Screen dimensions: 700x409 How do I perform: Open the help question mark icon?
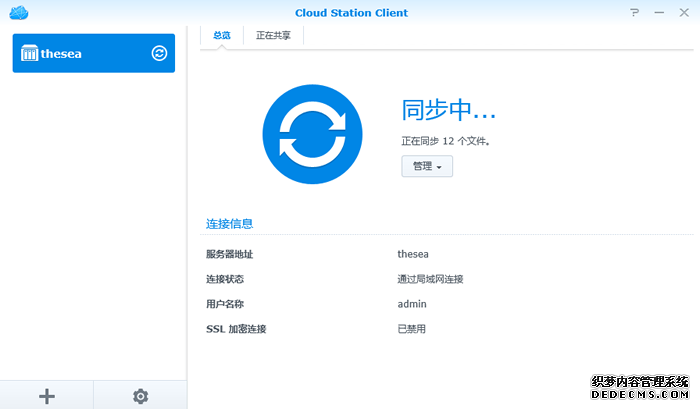pyautogui.click(x=634, y=13)
